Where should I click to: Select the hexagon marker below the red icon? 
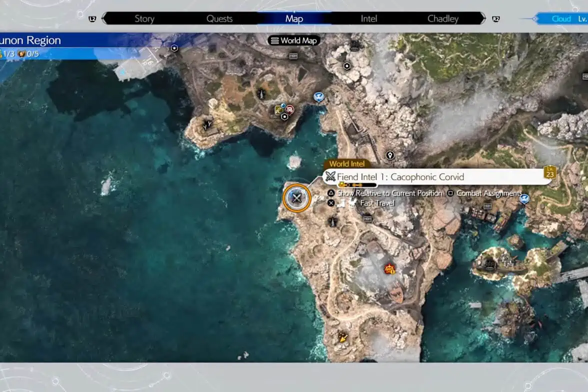coord(284,116)
